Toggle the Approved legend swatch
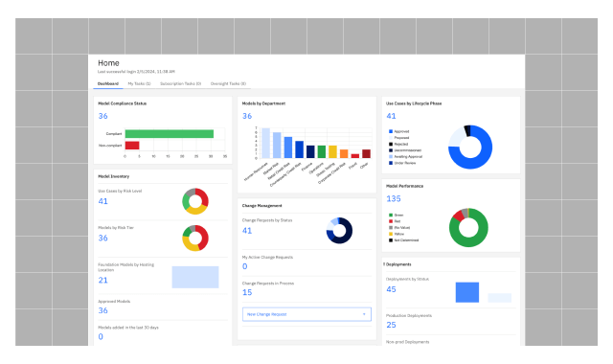Screen dimensions: 613x364 [391, 131]
